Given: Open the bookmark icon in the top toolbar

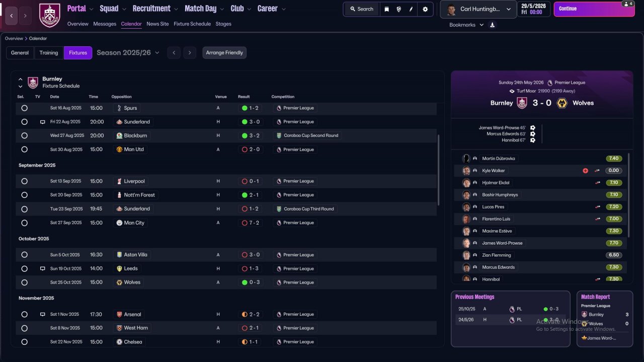Looking at the screenshot, I should pos(386,9).
